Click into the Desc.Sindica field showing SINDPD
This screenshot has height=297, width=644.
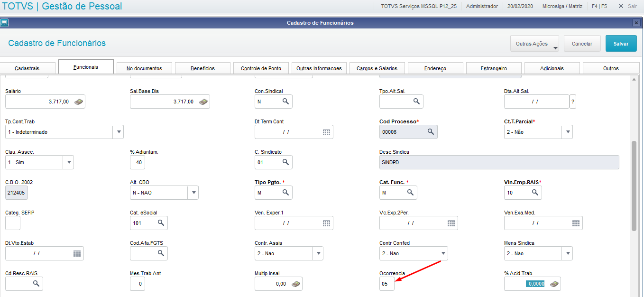click(x=499, y=162)
